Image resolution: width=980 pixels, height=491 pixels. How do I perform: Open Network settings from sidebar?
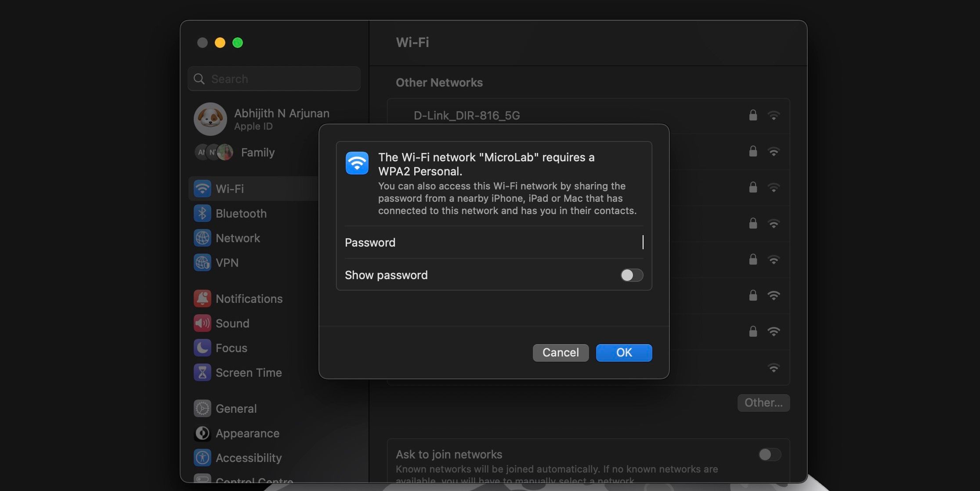[238, 238]
